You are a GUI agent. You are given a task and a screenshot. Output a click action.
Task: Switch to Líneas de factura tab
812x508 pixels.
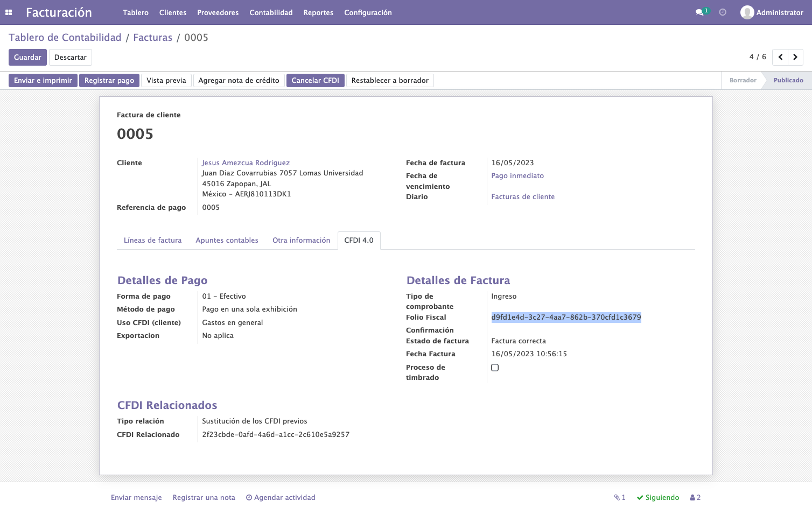(x=153, y=241)
